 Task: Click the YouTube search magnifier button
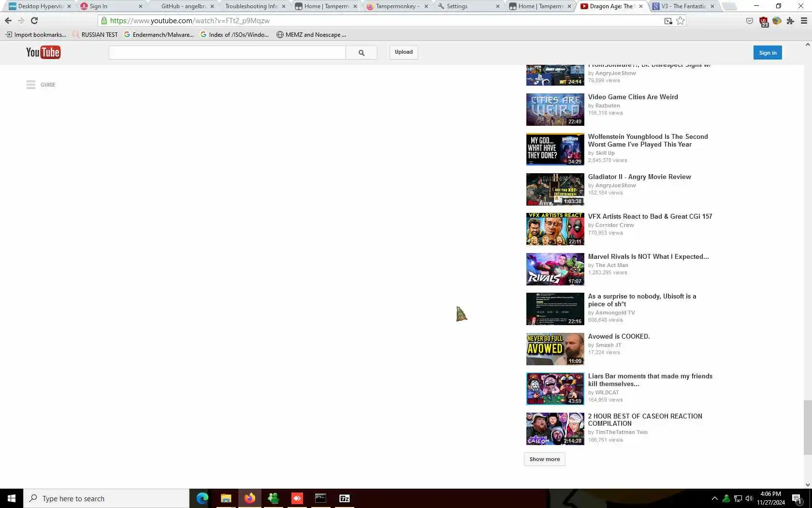(x=362, y=53)
